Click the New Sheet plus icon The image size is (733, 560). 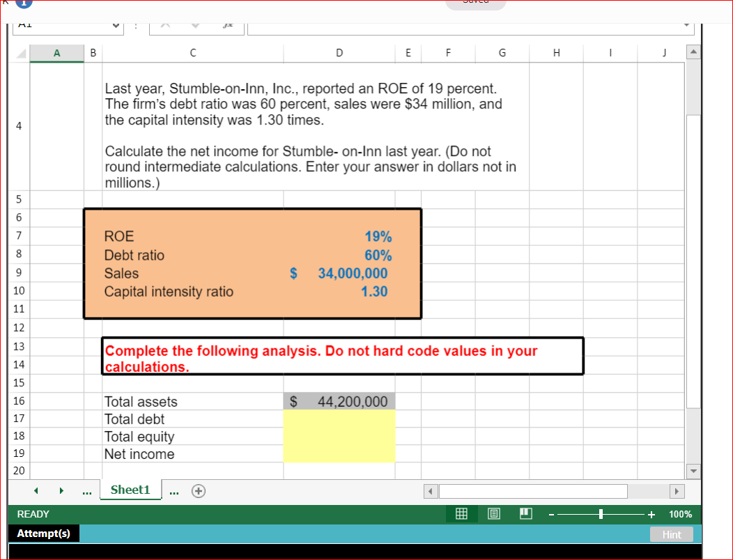point(199,490)
